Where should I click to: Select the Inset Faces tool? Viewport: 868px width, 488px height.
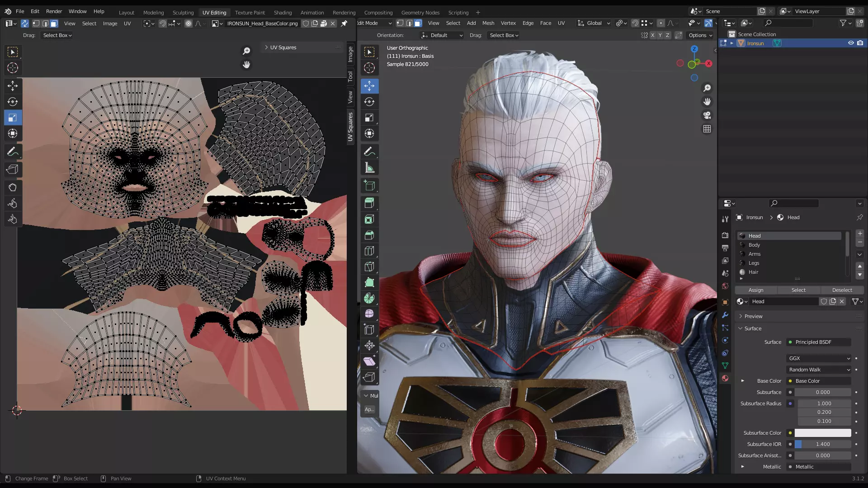click(369, 219)
